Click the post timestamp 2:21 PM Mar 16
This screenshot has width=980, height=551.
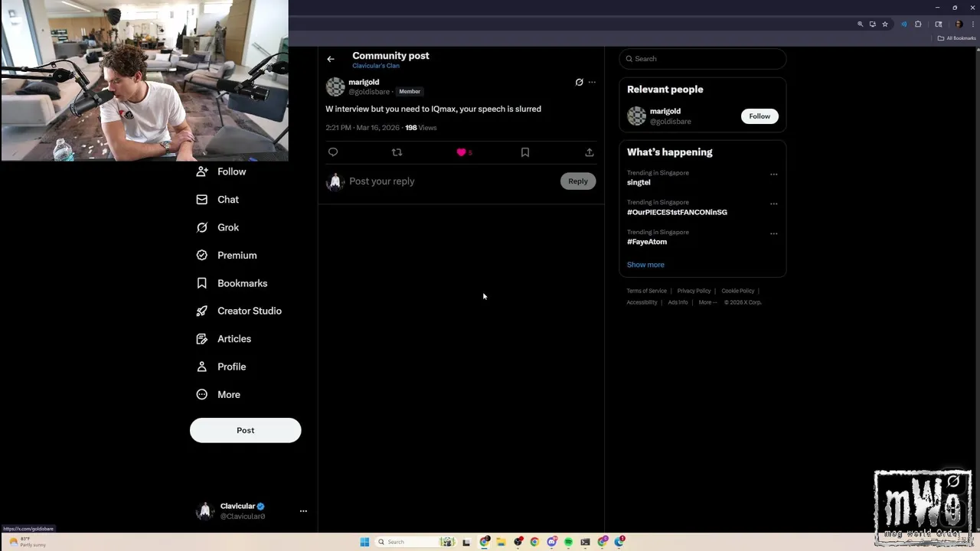(x=362, y=128)
